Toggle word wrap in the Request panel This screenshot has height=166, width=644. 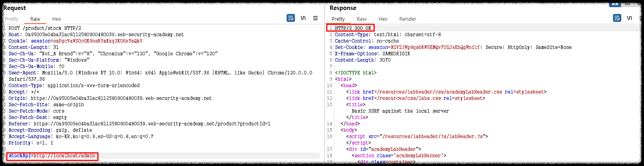pyautogui.click(x=291, y=18)
